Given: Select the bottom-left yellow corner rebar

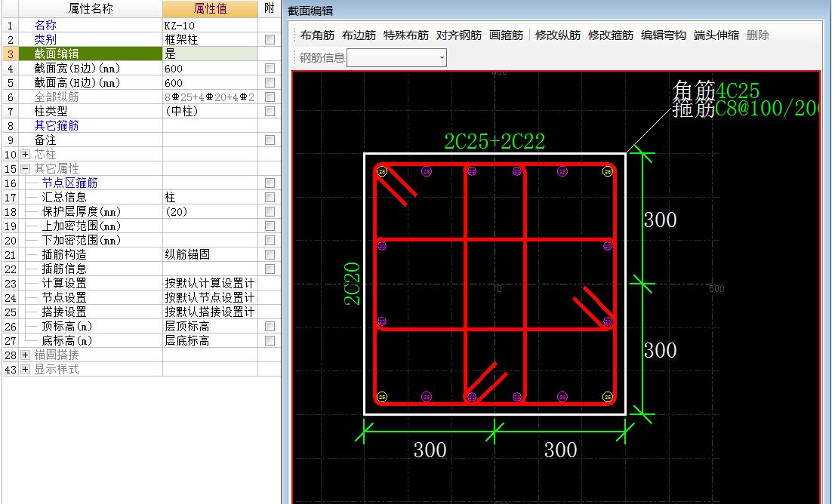Looking at the screenshot, I should tap(382, 397).
